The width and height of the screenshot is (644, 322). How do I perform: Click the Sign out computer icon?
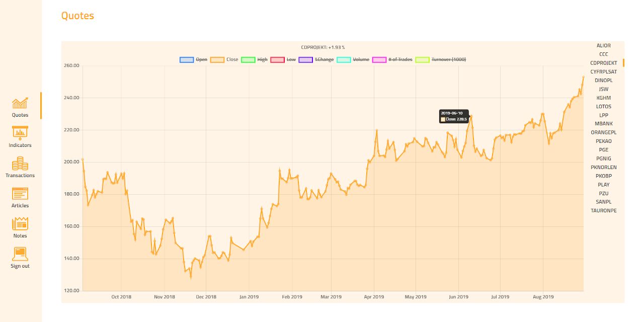click(20, 254)
